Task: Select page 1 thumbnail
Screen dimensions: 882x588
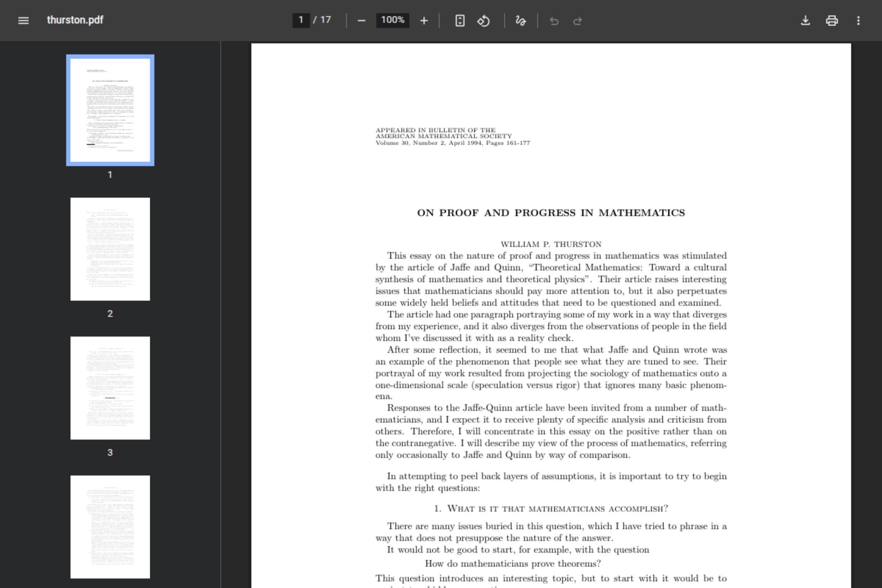Action: point(110,110)
